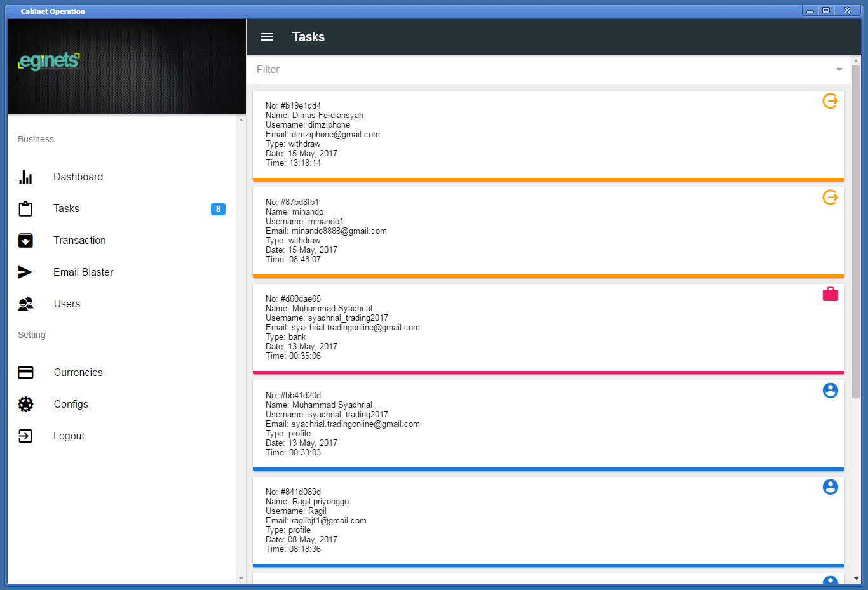Click the Dashboard bar chart icon
The image size is (868, 590).
tap(25, 177)
